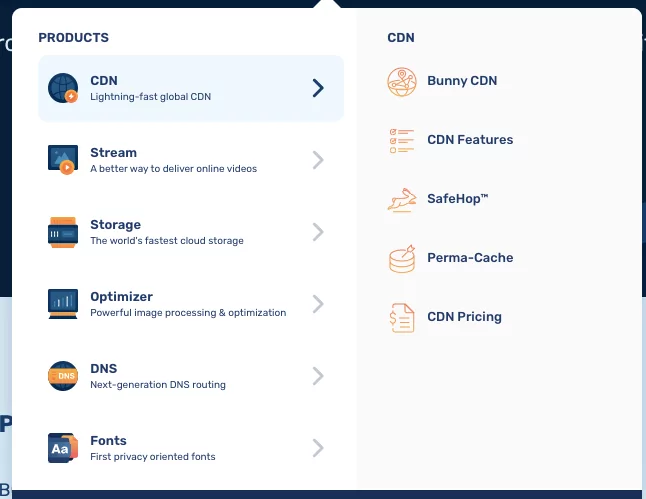Expand the Storage submenu chevron
This screenshot has height=499, width=646.
pyautogui.click(x=318, y=232)
